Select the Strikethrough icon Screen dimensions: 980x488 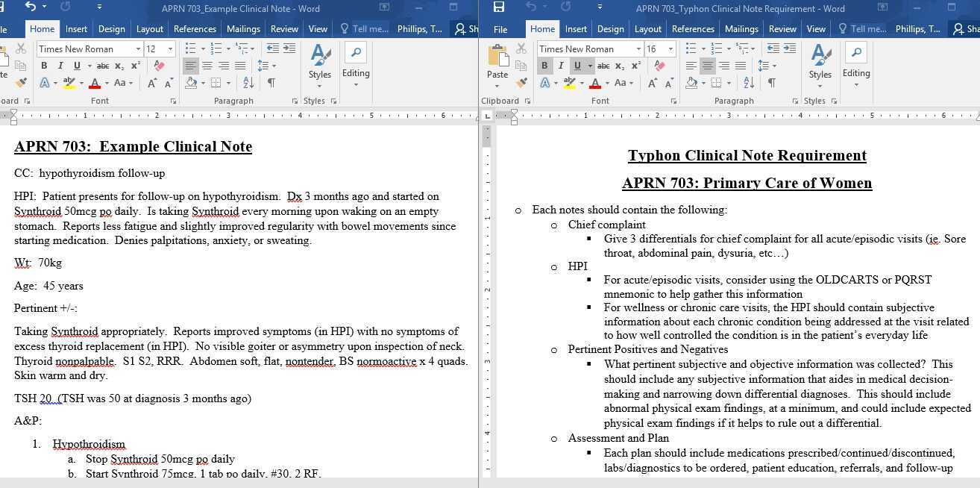tap(103, 66)
